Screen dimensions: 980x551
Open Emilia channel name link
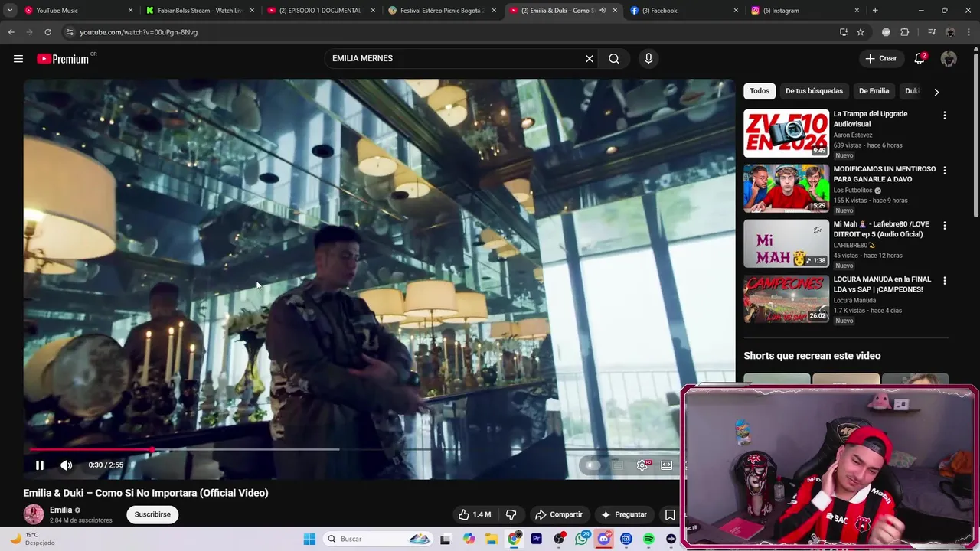coord(61,510)
